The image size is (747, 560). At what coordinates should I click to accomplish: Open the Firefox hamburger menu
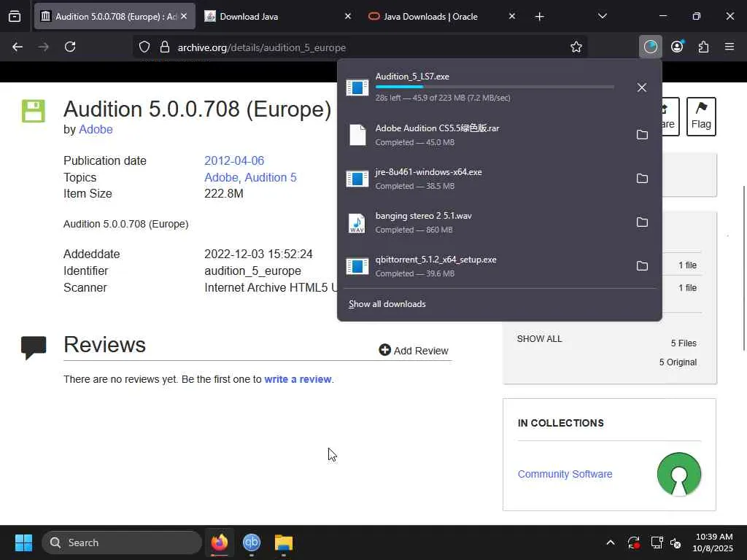tap(729, 47)
